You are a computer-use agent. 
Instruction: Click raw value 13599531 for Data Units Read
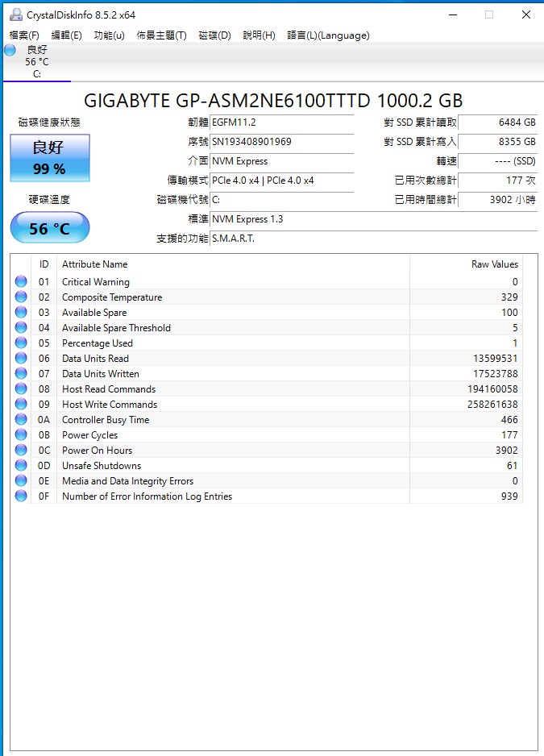coord(495,358)
